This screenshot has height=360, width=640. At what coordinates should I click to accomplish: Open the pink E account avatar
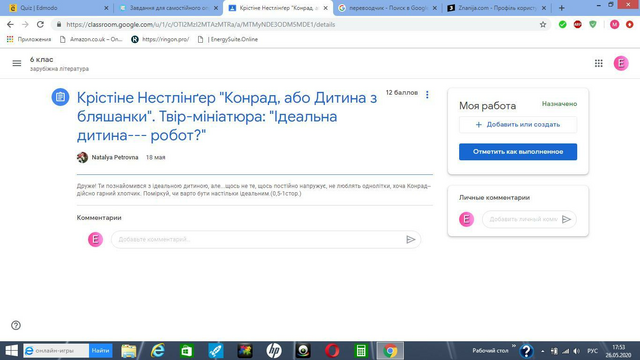tap(621, 63)
